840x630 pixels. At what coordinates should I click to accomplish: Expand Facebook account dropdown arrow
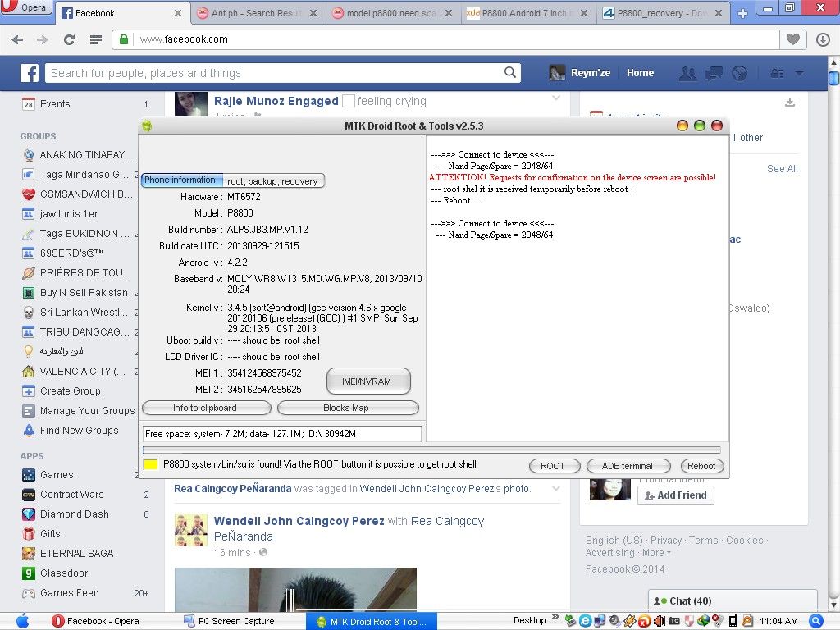[x=799, y=73]
